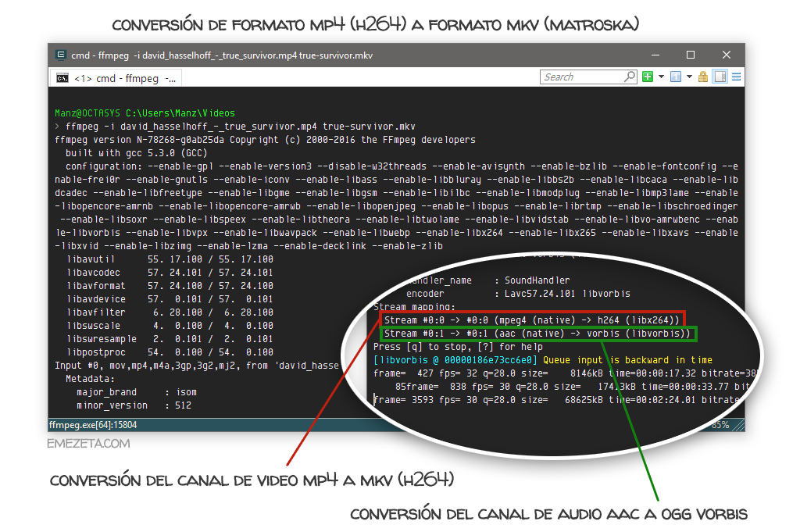Click the green new console plus icon
800x532 pixels.
coord(648,77)
